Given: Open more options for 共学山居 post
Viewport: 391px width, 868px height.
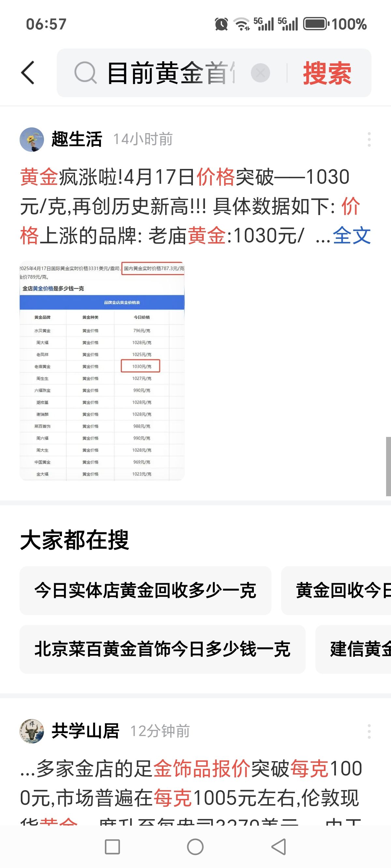Looking at the screenshot, I should point(369,731).
